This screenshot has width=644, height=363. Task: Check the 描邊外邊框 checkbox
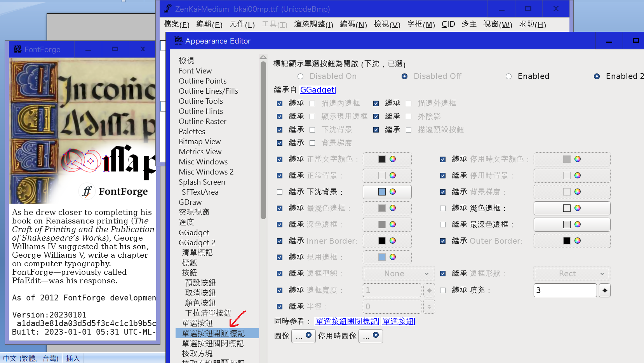pos(409,103)
